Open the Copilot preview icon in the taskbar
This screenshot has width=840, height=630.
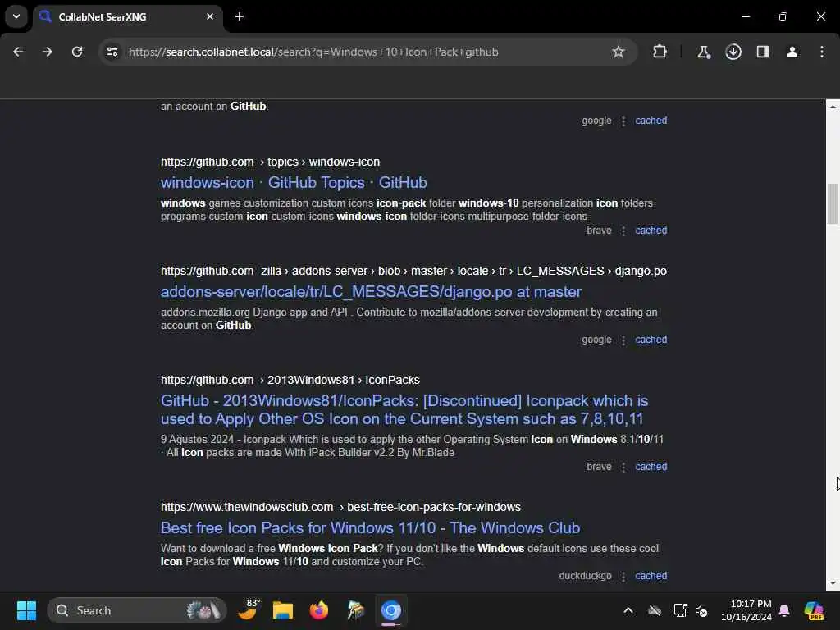[x=814, y=610]
